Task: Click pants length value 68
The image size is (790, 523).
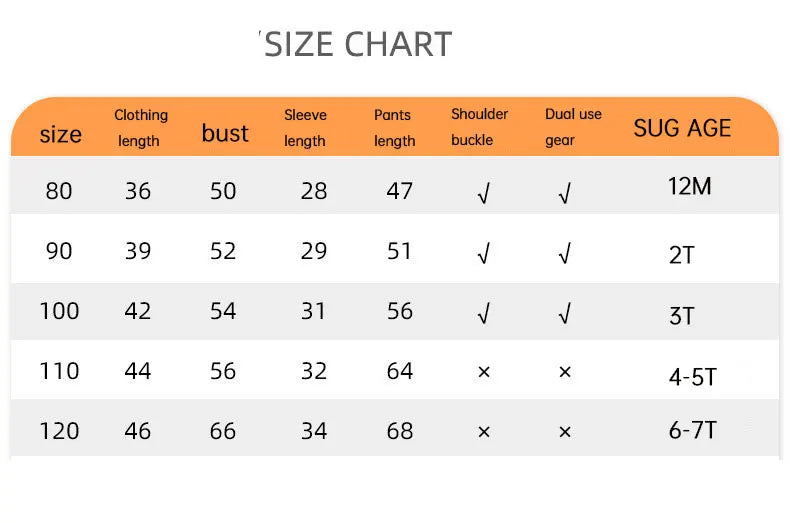Action: pyautogui.click(x=400, y=431)
